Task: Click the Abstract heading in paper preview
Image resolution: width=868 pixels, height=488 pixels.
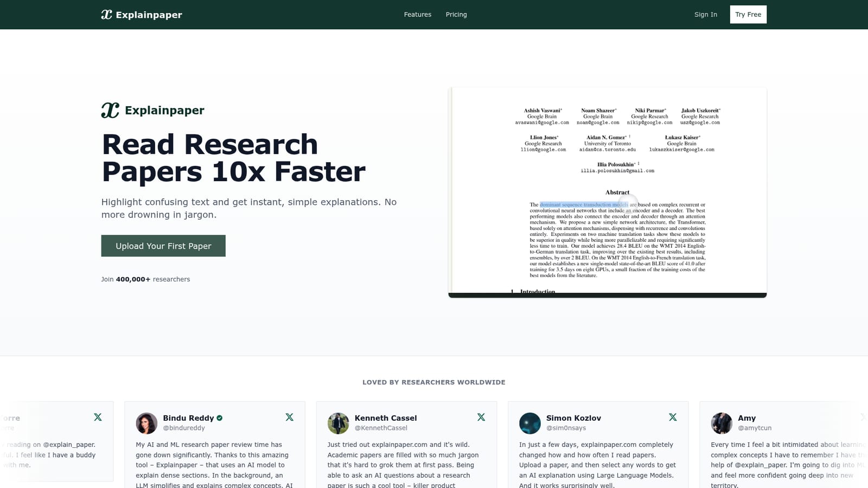Action: (x=617, y=192)
